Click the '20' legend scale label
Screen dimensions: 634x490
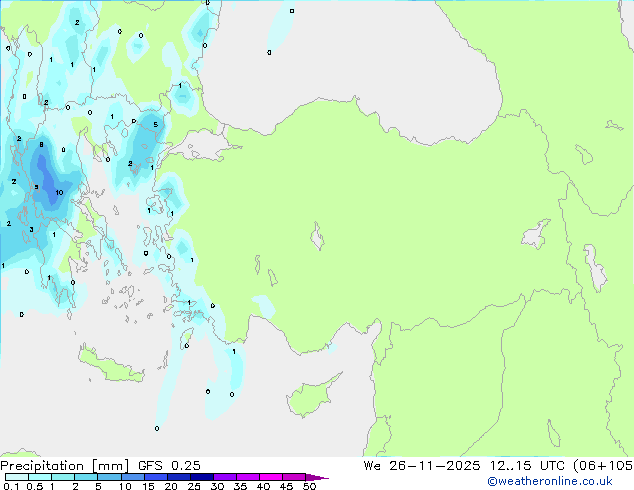(x=171, y=486)
